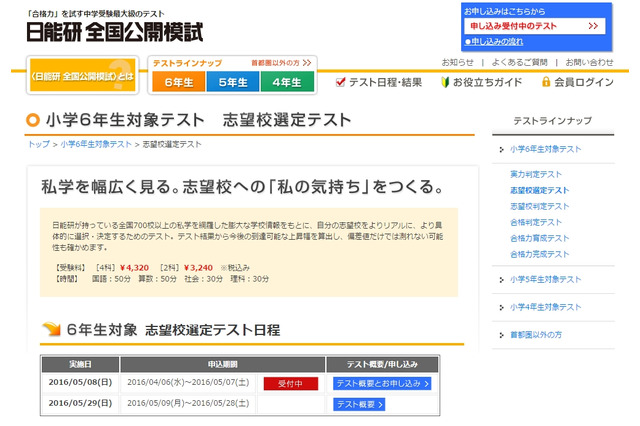This screenshot has height=426, width=640.
Task: Click the 申込期間 column header
Action: click(223, 364)
